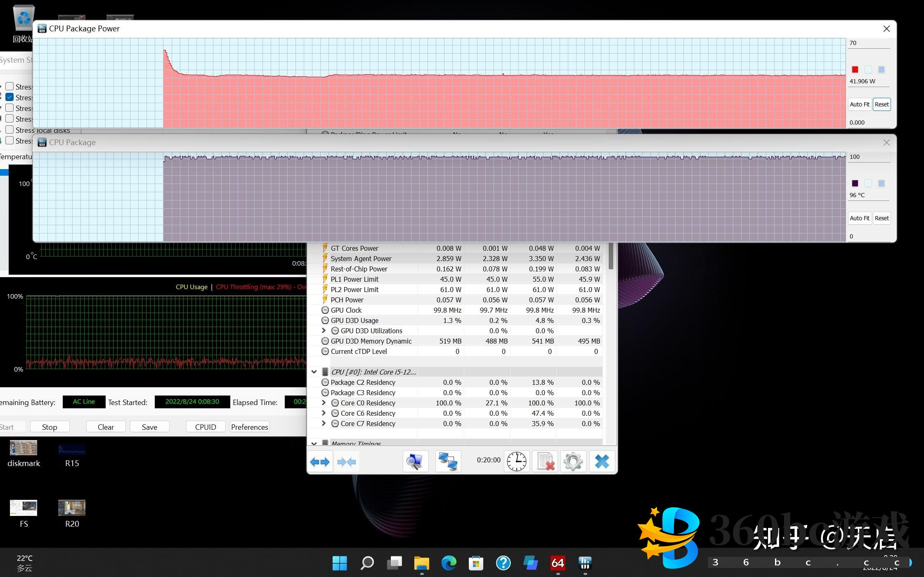Open the Preferences button
Image resolution: width=924 pixels, height=577 pixels.
(x=249, y=427)
